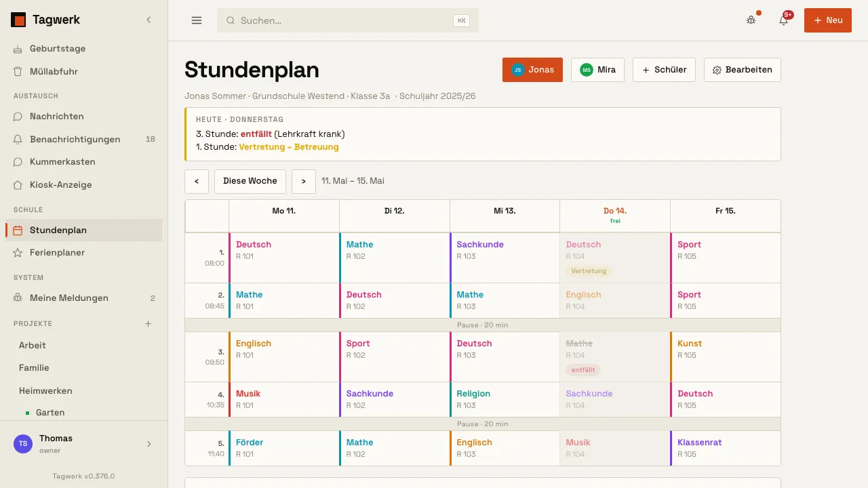The image size is (868, 488).
Task: Click the yellow Vertretung – Betreuung notice text
Action: (x=289, y=147)
